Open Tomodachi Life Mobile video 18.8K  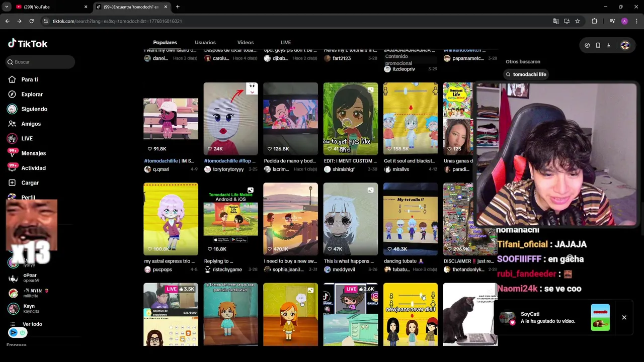tap(230, 219)
